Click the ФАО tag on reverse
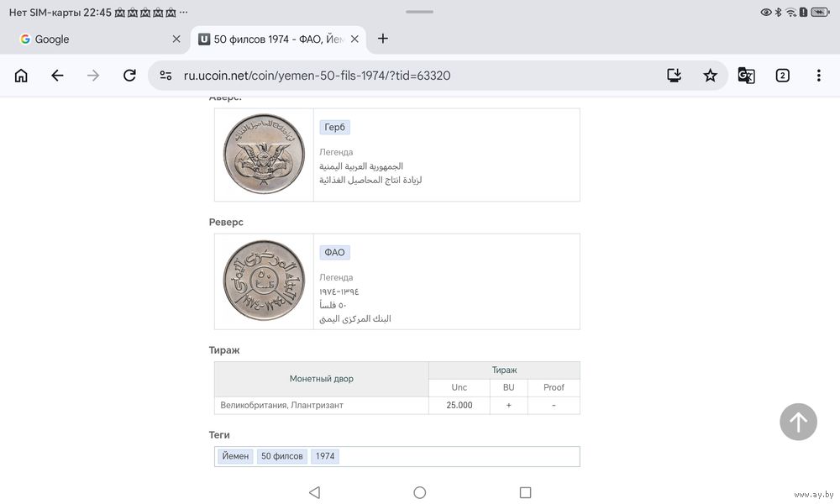 click(x=334, y=253)
